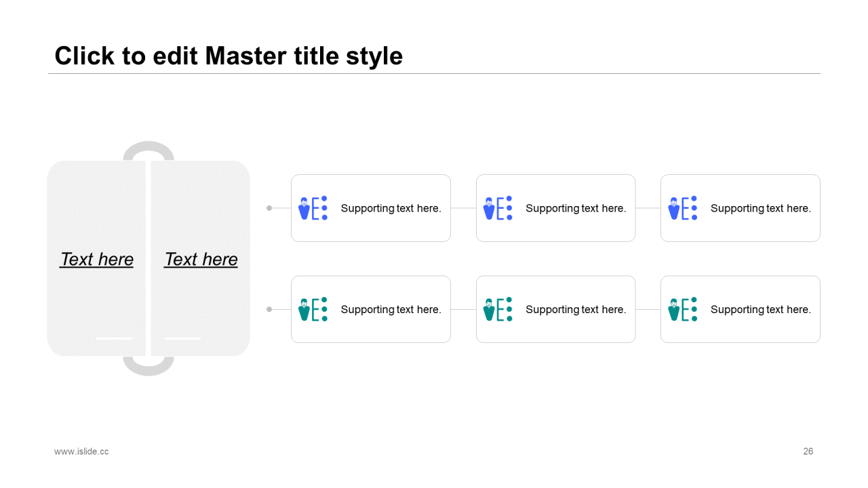The image size is (868, 488).
Task: Click the bottom gray ring of suitcase graphic
Action: (149, 366)
